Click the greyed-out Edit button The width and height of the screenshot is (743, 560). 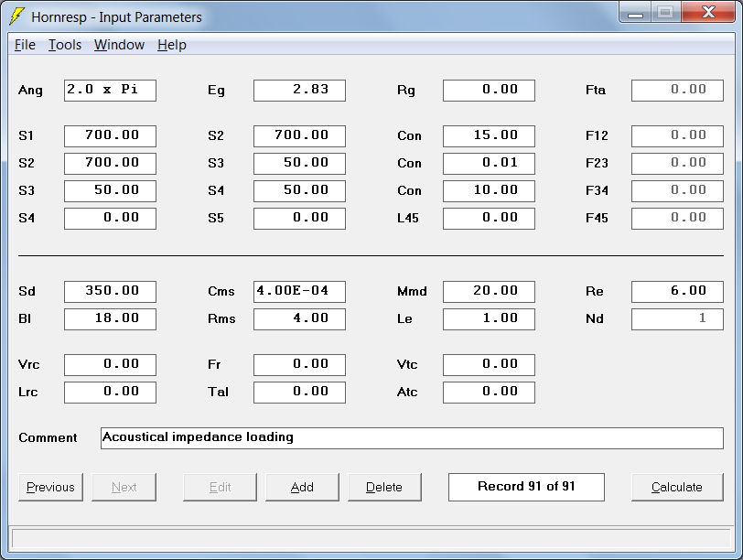pyautogui.click(x=220, y=487)
